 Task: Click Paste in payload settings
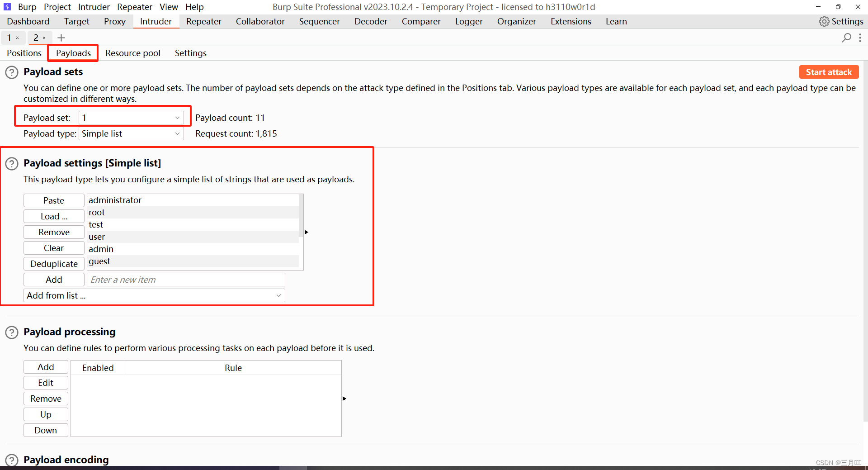tap(54, 200)
